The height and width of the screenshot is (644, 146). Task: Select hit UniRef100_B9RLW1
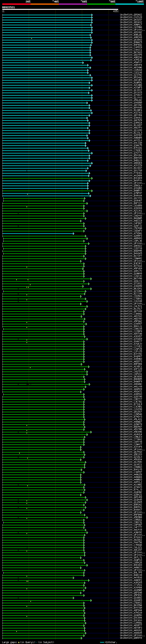[x=131, y=35]
